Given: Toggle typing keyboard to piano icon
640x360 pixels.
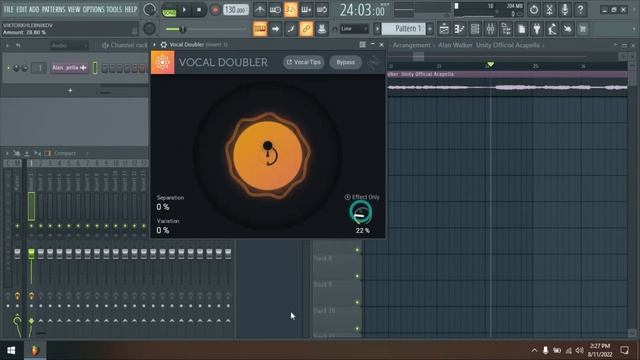Looking at the screenshot, I should (x=260, y=29).
